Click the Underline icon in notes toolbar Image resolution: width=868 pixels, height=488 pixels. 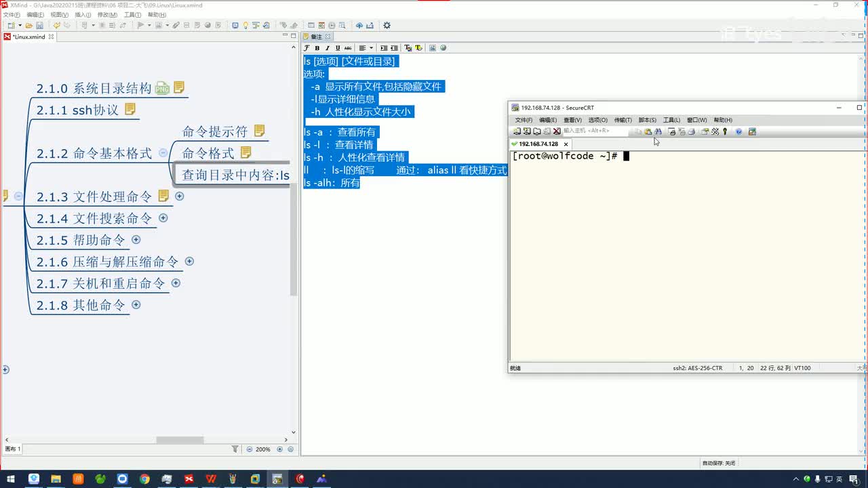tap(338, 48)
